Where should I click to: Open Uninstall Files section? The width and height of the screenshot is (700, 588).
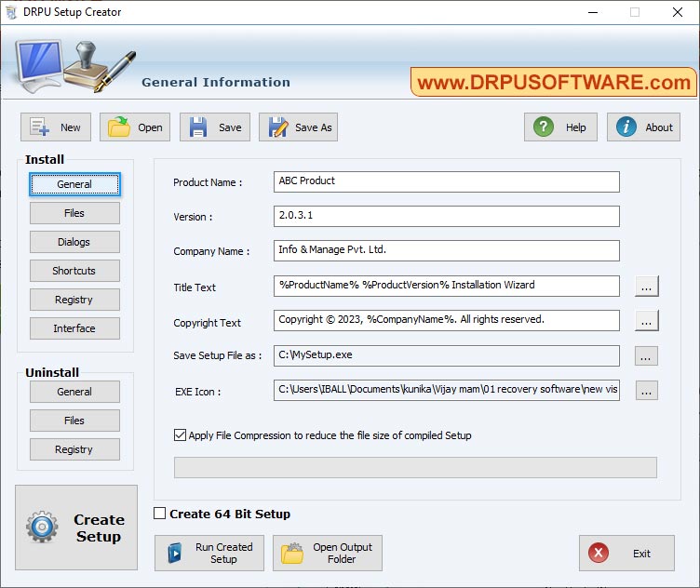[74, 421]
